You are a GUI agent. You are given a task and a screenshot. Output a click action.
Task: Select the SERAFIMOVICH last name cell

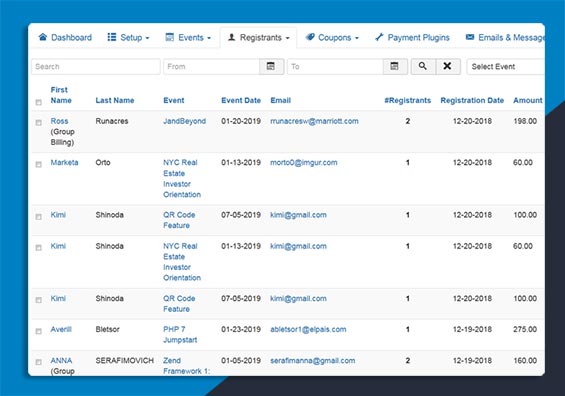coord(125,361)
